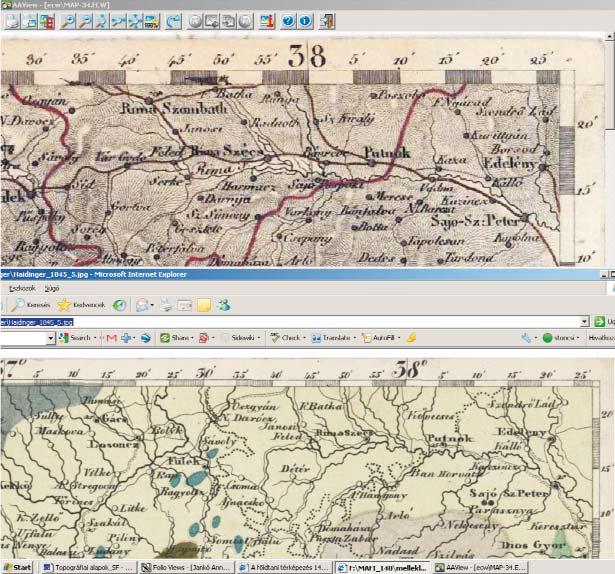Click the Internet Explorer address bar field
Viewport: 615px width, 574px height.
[290, 322]
